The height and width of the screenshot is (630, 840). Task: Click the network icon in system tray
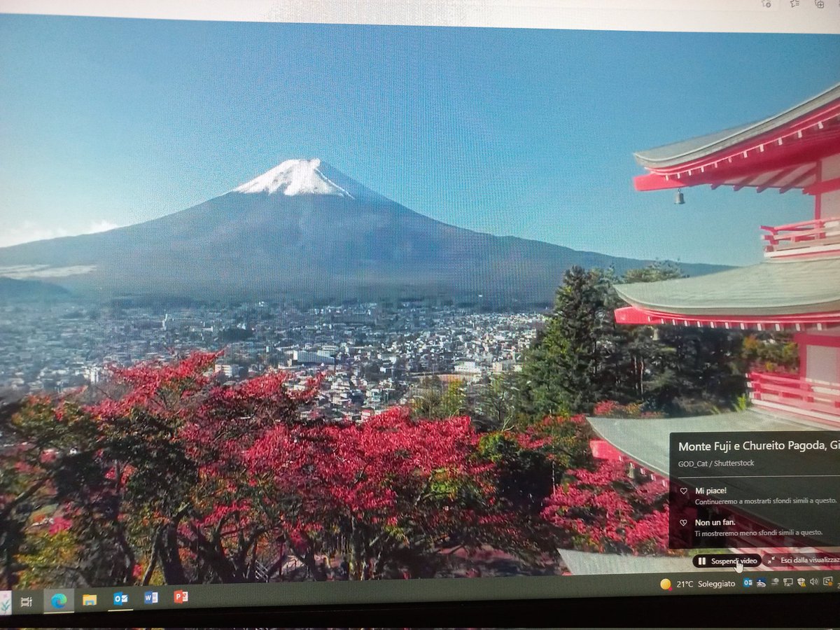(x=788, y=582)
